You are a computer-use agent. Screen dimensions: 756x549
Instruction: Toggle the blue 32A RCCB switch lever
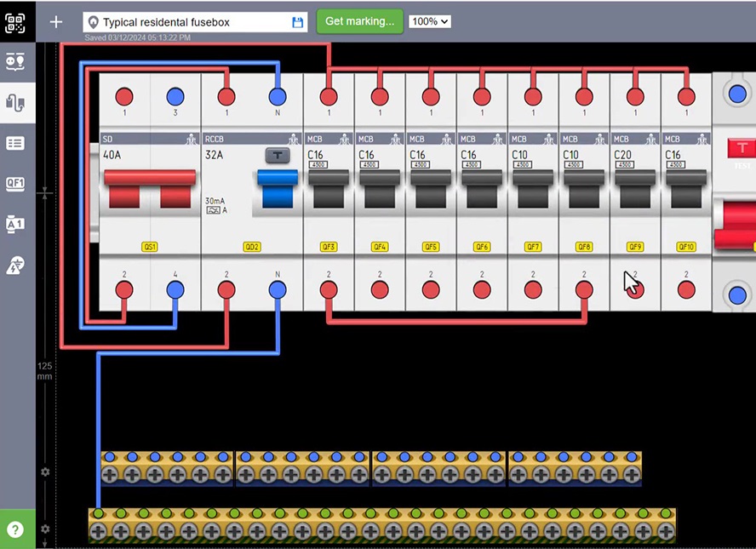[x=278, y=188]
